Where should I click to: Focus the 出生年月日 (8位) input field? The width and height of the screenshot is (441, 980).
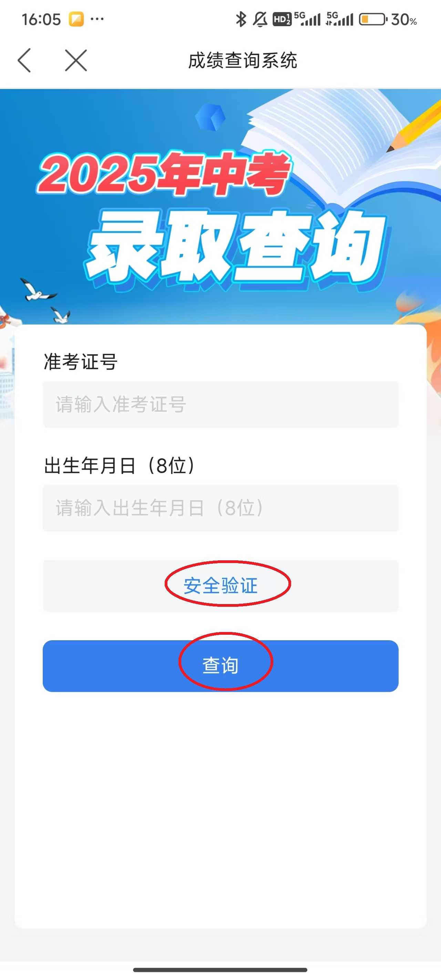[221, 508]
